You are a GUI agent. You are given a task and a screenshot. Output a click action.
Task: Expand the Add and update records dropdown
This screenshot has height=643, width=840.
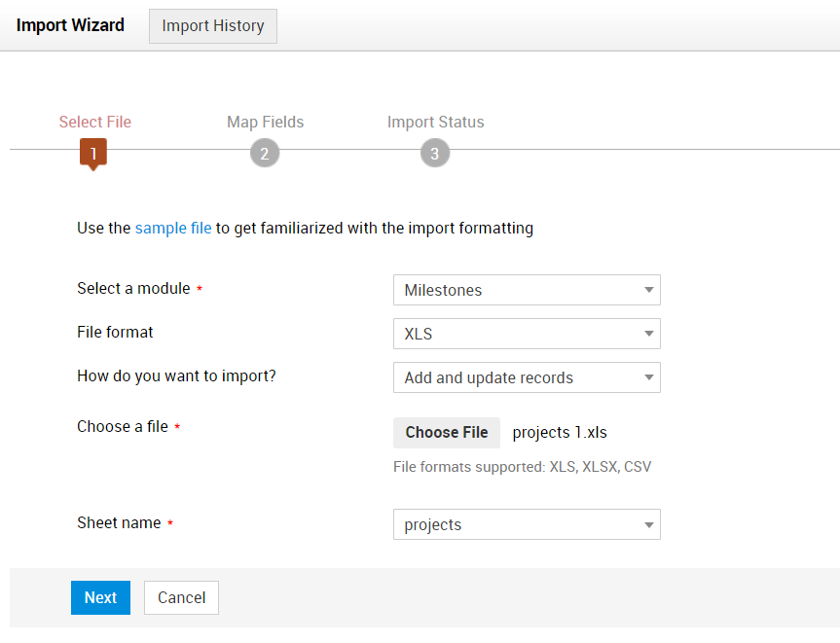[x=526, y=377]
